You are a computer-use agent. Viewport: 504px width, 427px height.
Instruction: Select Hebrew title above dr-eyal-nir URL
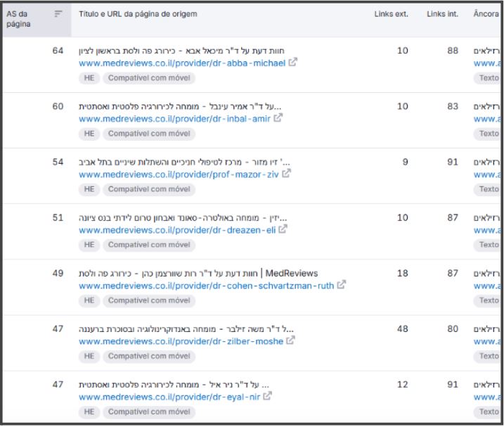point(174,385)
